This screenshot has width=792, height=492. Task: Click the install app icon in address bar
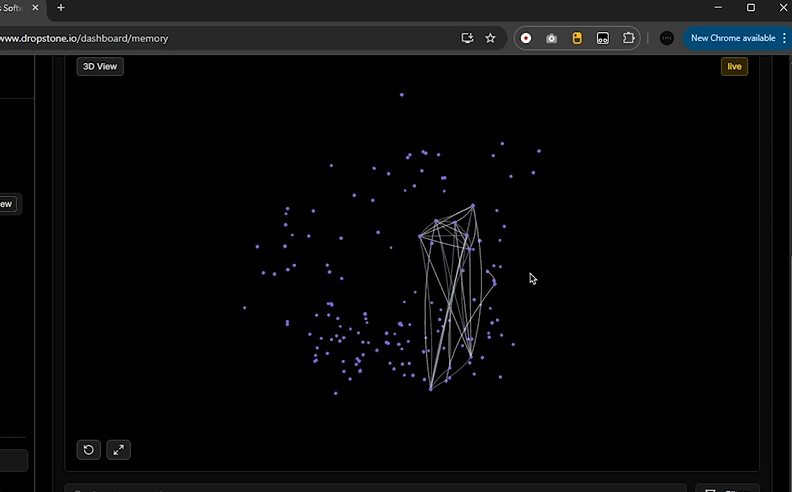coord(467,38)
